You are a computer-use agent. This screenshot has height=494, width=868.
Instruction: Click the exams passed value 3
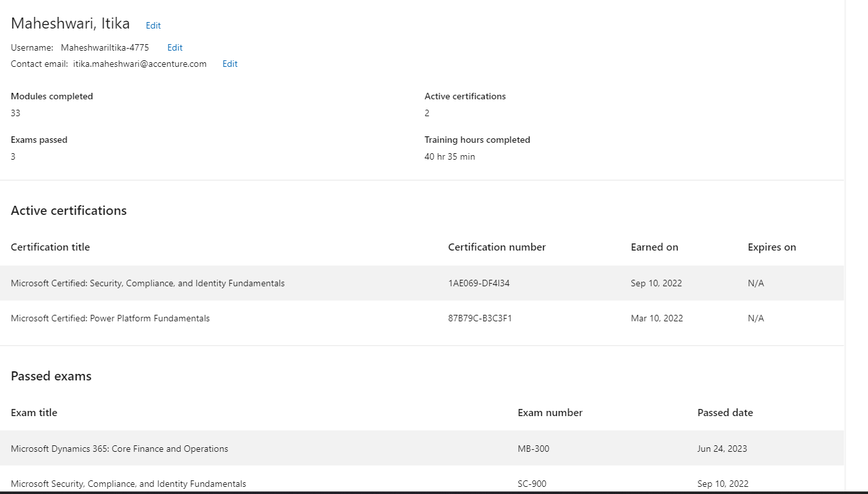click(x=13, y=156)
